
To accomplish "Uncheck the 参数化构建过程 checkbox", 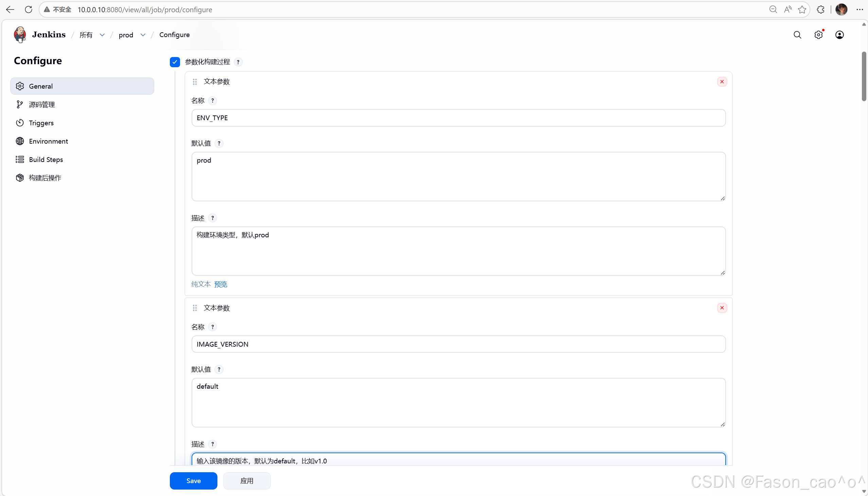I will pos(175,62).
